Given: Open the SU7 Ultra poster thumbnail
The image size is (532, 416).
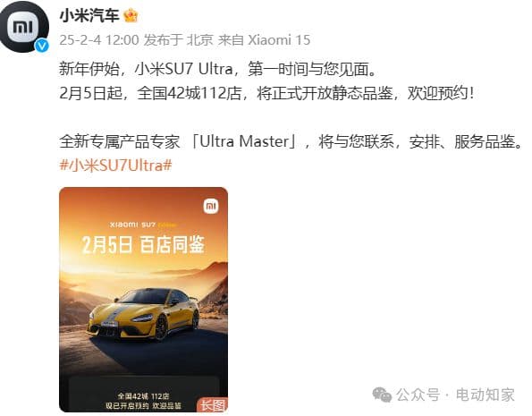Looking at the screenshot, I should tap(143, 300).
